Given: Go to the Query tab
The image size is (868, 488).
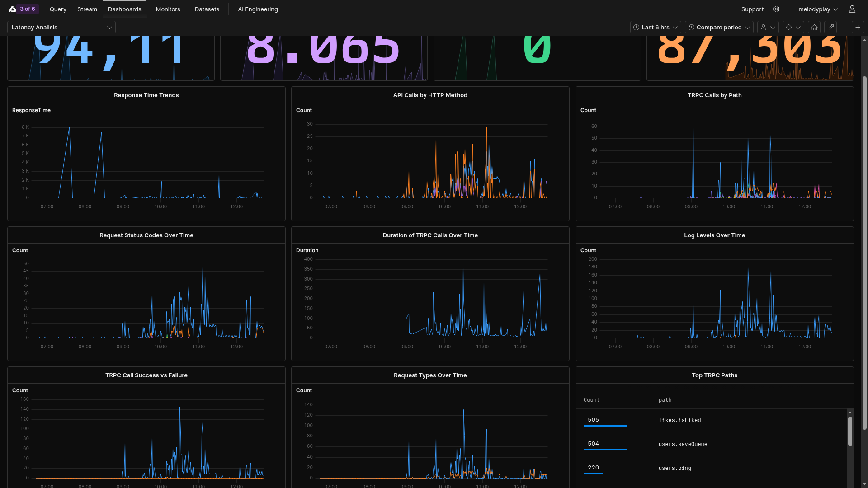Looking at the screenshot, I should [x=58, y=9].
